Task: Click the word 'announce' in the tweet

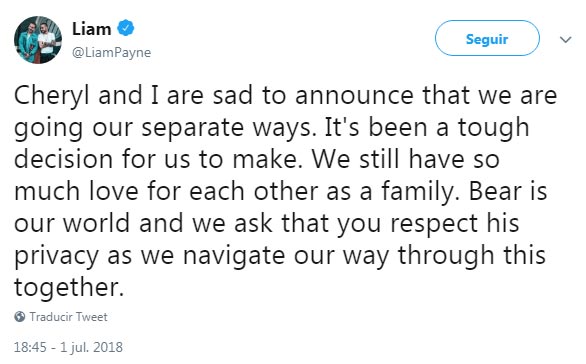Action: [354, 96]
